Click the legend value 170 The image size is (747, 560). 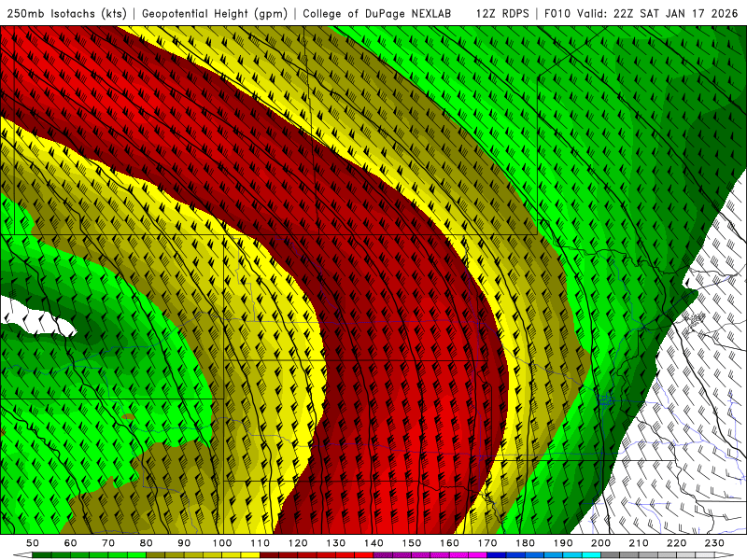[x=486, y=543]
